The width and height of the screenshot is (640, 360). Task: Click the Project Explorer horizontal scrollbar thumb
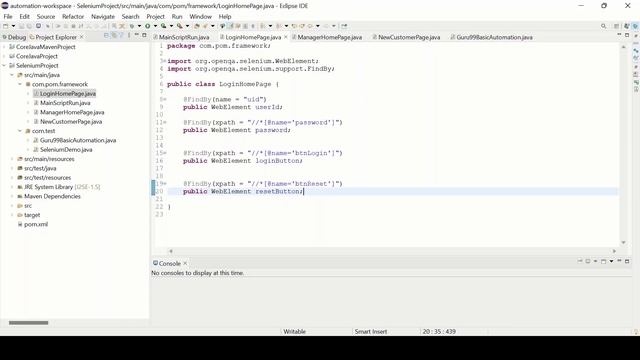pos(29,323)
